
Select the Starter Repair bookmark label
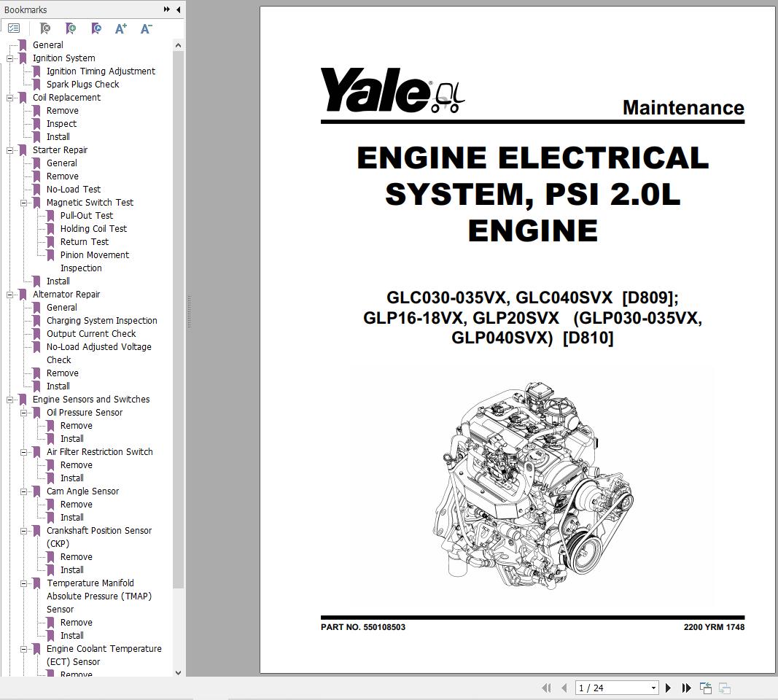pos(60,150)
